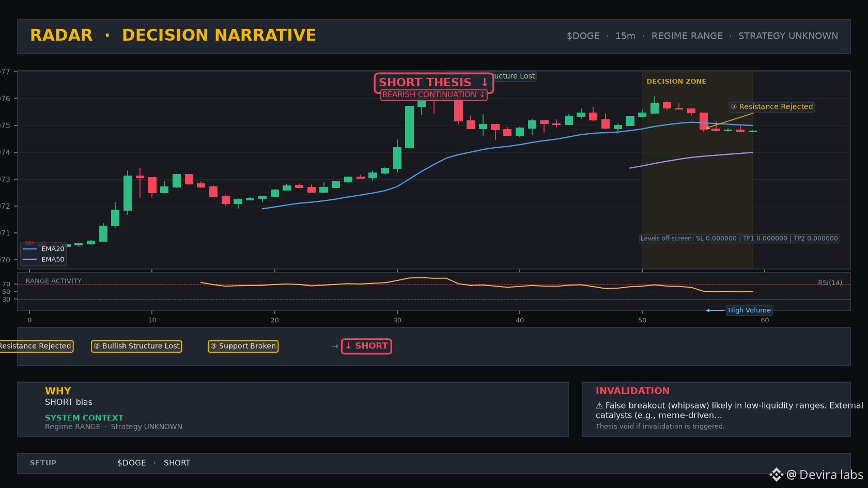Image resolution: width=868 pixels, height=488 pixels.
Task: Click the WHY heading
Action: pyautogui.click(x=58, y=391)
